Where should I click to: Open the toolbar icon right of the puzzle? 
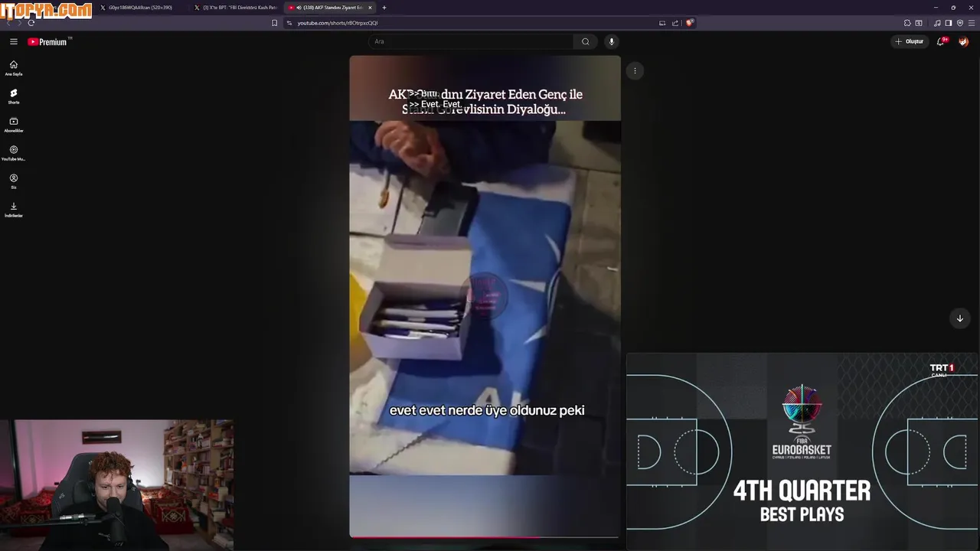919,23
